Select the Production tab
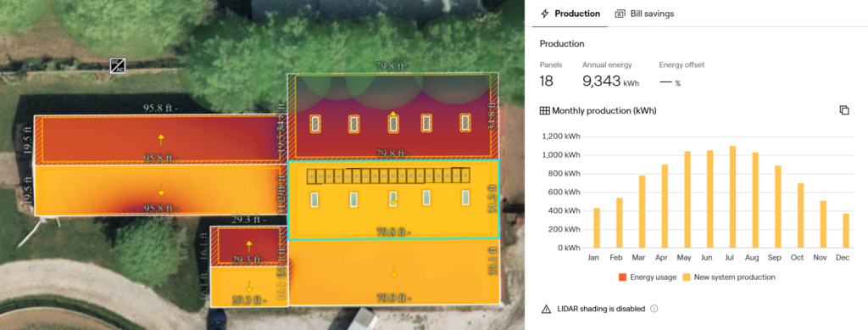 (570, 14)
